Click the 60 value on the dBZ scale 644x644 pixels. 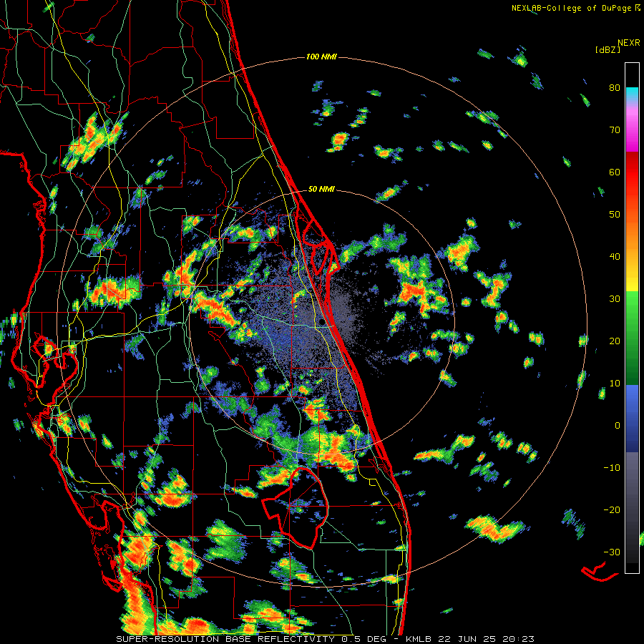coord(615,172)
